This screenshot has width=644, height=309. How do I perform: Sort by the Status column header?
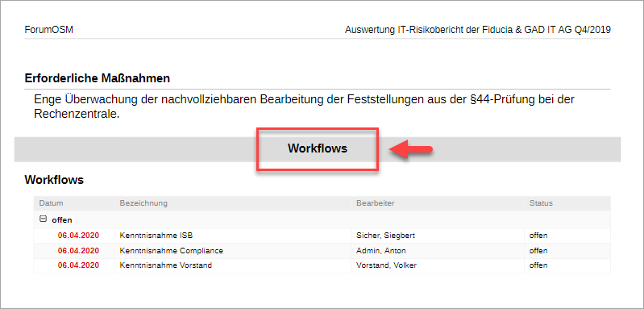click(x=541, y=203)
